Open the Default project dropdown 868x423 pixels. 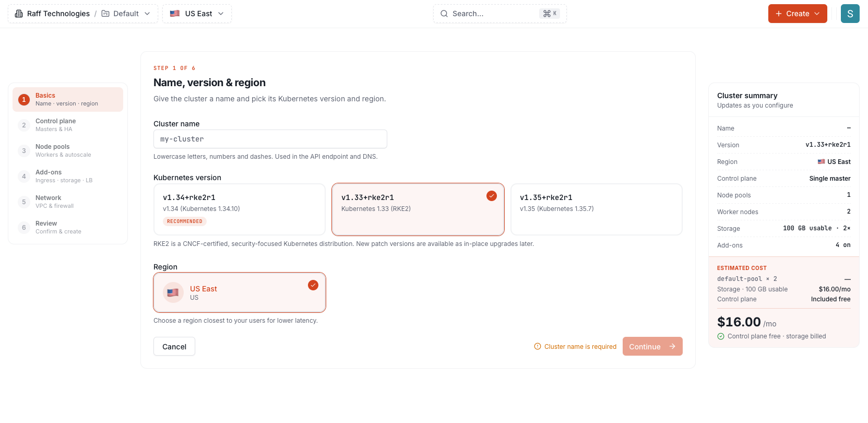tap(126, 14)
